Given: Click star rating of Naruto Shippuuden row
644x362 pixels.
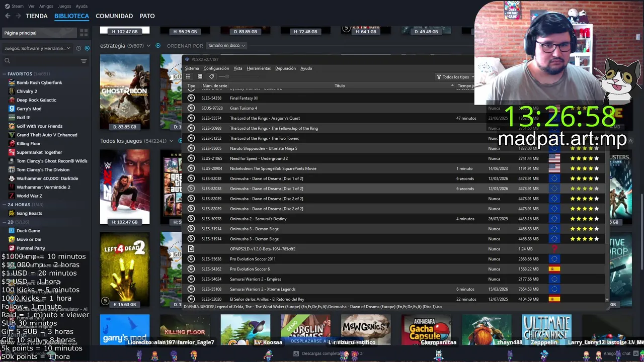Looking at the screenshot, I should point(585,148).
